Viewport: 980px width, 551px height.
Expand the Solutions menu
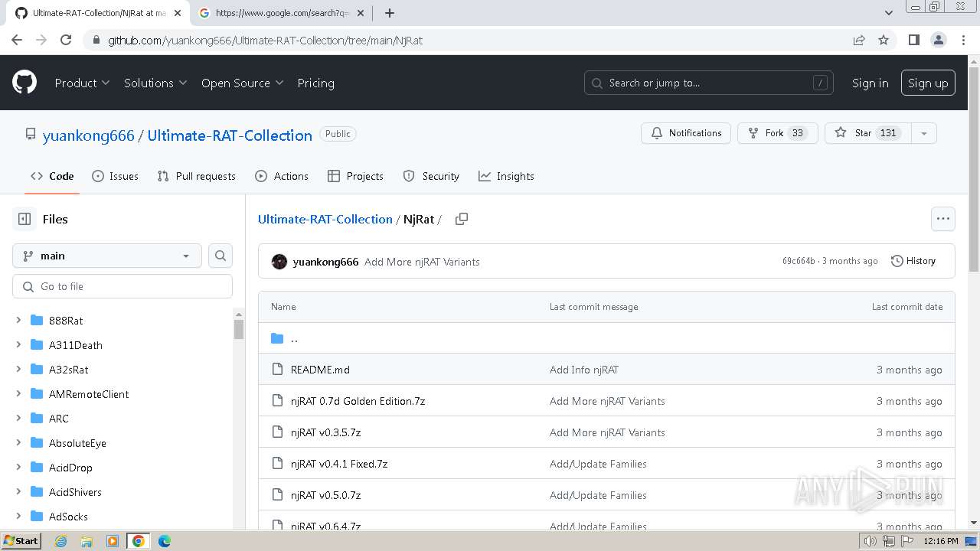155,83
